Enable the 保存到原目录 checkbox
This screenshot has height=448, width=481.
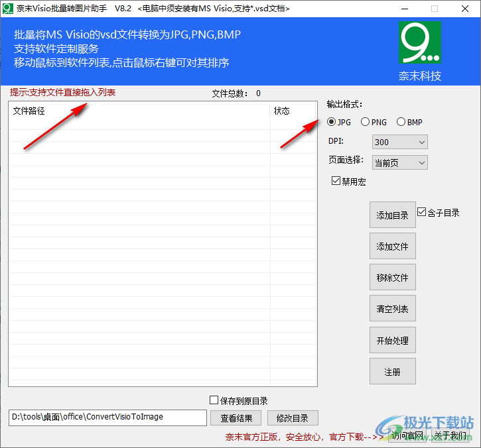[x=239, y=400]
